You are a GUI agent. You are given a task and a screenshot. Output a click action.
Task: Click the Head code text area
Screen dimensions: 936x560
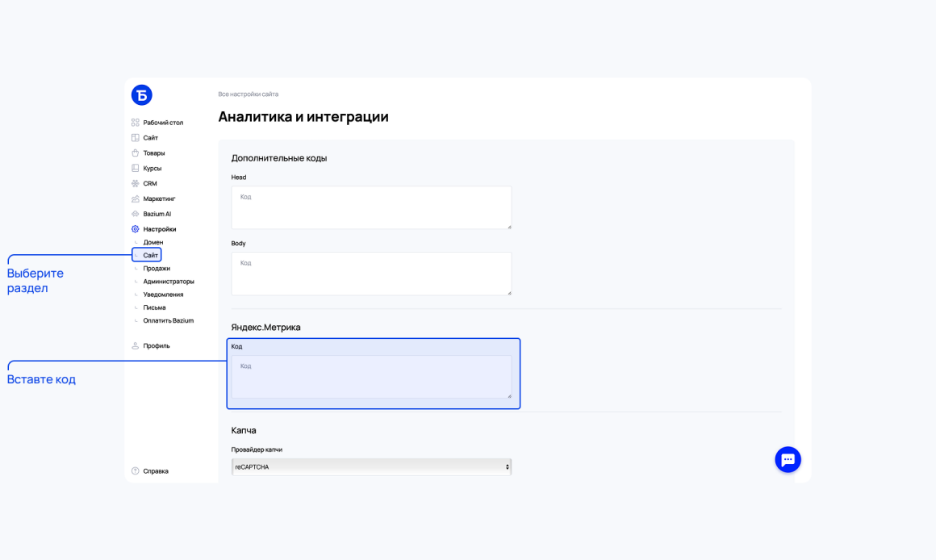371,207
